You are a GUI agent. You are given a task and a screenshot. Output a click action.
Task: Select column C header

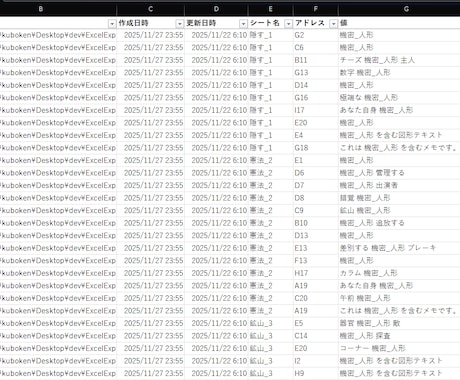click(x=151, y=9)
